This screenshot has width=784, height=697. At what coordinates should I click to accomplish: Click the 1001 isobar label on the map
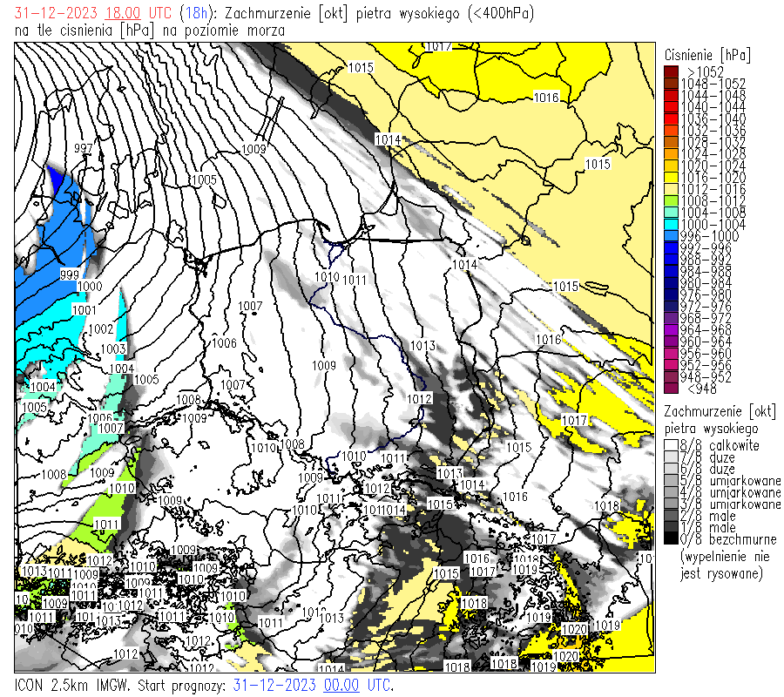[x=84, y=310]
